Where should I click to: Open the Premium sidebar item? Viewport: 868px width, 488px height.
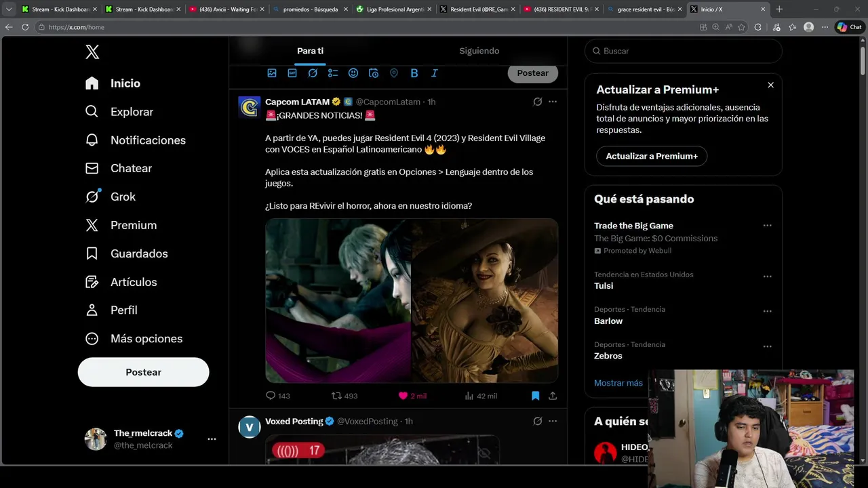pyautogui.click(x=121, y=225)
